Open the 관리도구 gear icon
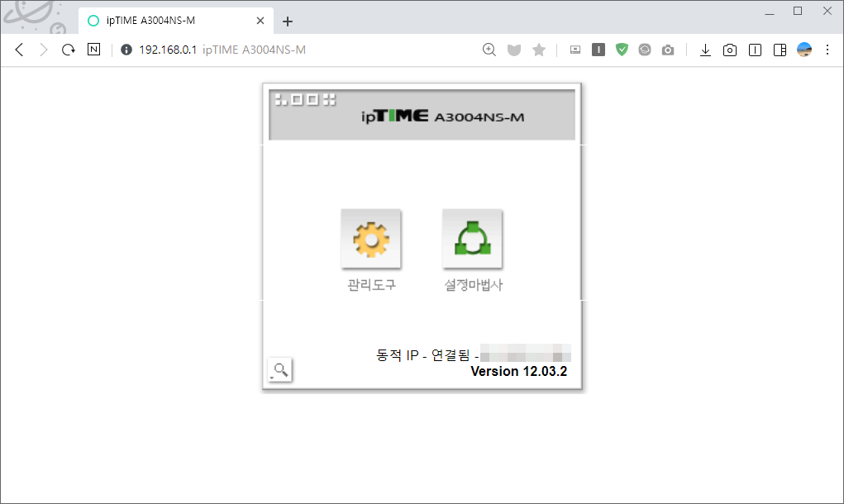 coord(371,239)
